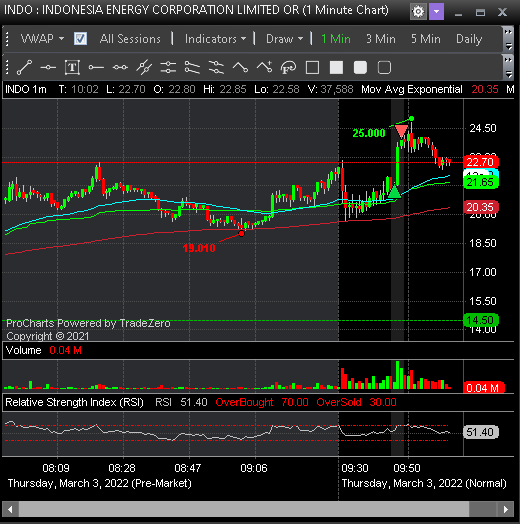Click the left arrow of horizontal scrollbar
520x524 pixels.
pos(10,510)
